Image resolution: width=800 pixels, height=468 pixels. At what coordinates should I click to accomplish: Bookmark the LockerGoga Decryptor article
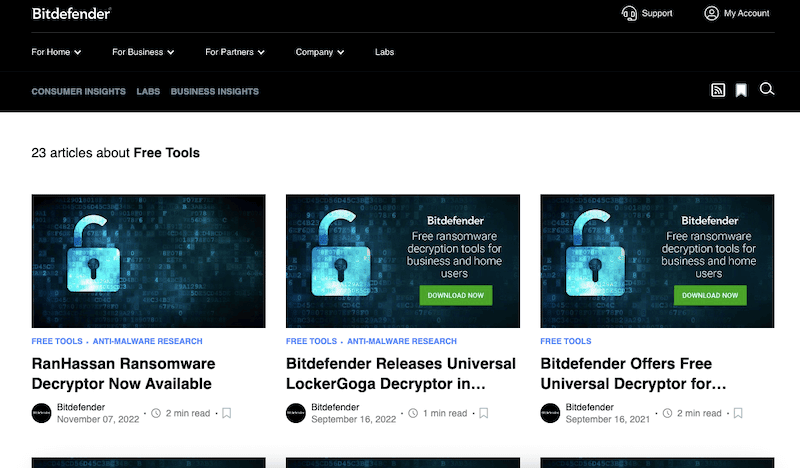(484, 413)
